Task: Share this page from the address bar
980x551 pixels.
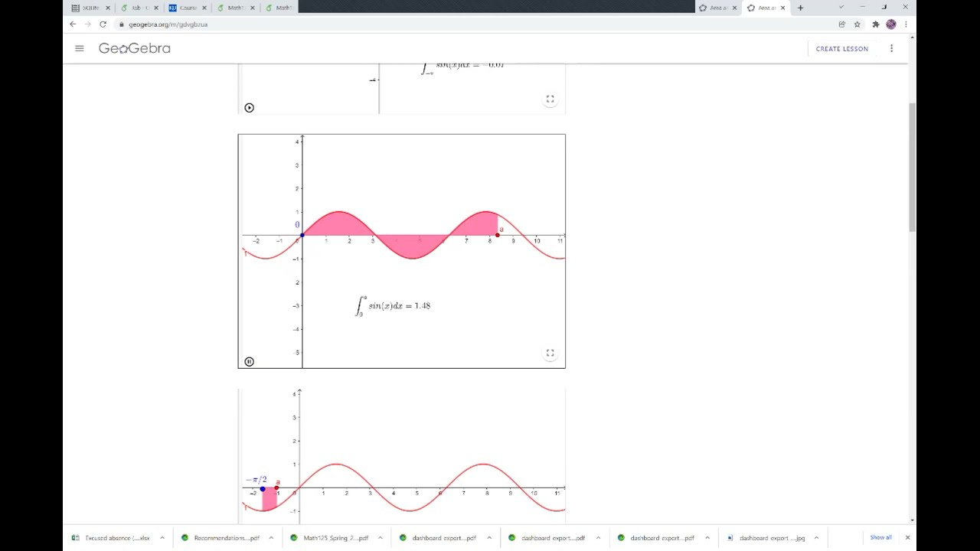Action: (842, 24)
